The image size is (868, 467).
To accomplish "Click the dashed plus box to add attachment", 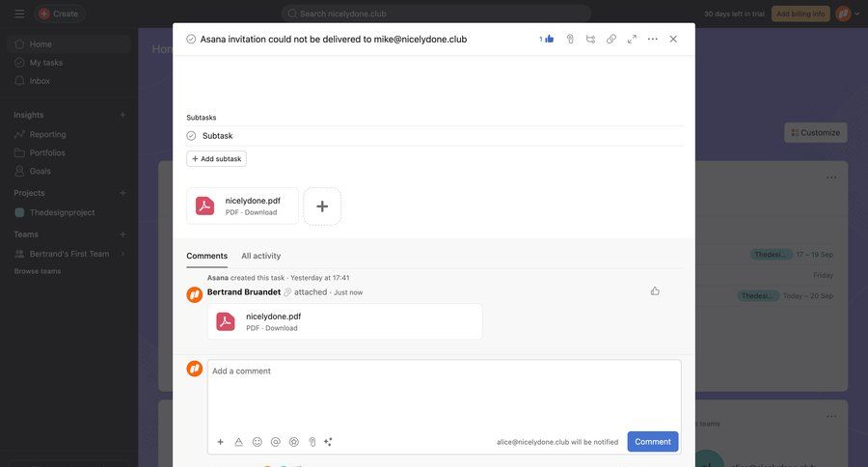I will click(x=322, y=206).
